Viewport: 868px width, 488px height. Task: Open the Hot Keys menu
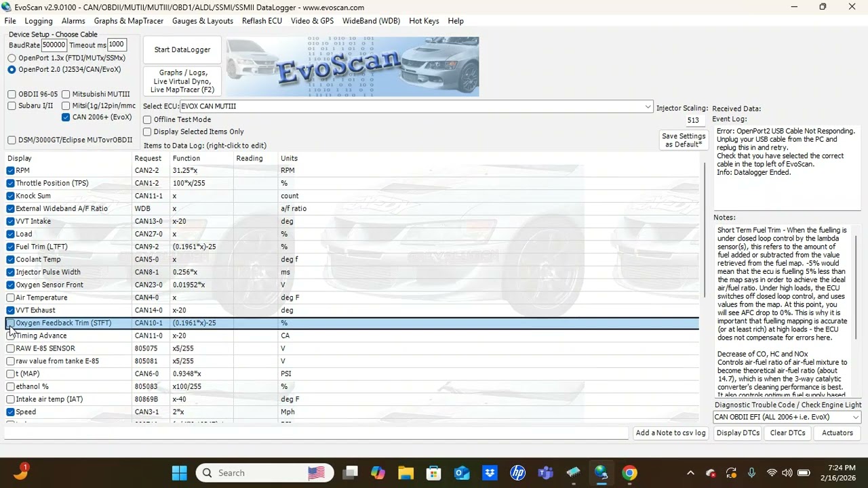coord(424,21)
